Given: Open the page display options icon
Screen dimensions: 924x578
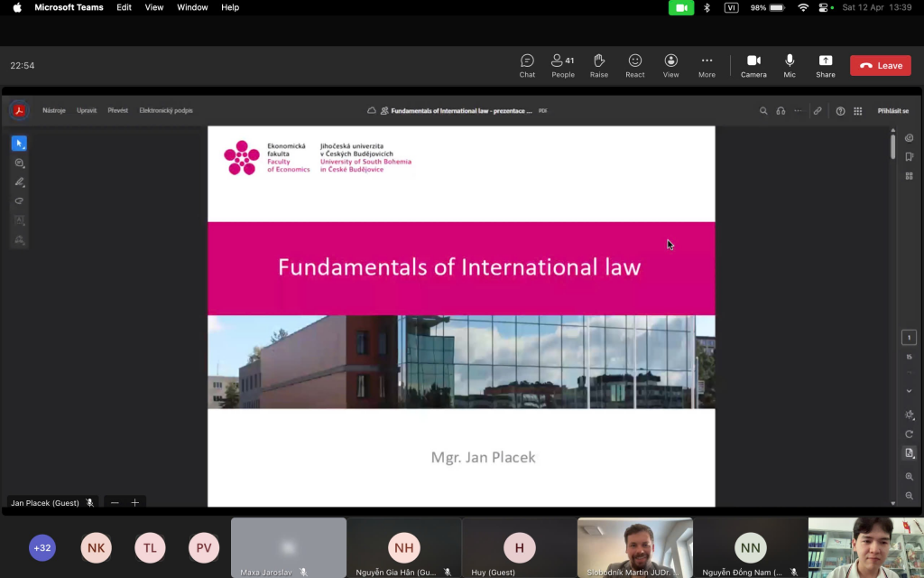Looking at the screenshot, I should point(909,453).
